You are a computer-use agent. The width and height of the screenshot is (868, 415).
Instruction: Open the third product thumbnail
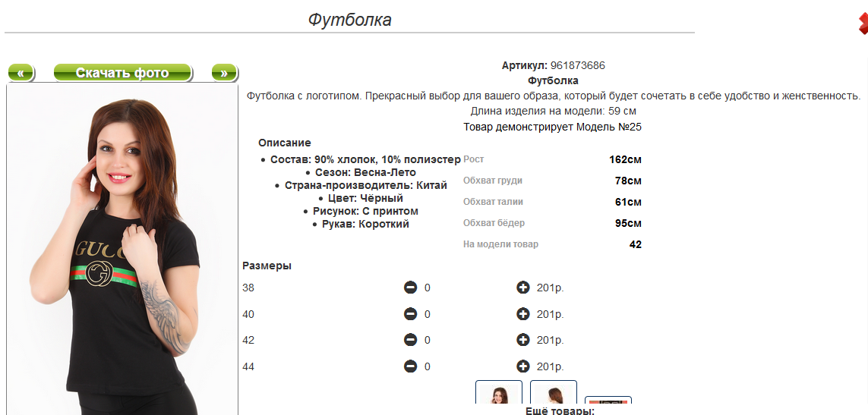click(x=608, y=401)
